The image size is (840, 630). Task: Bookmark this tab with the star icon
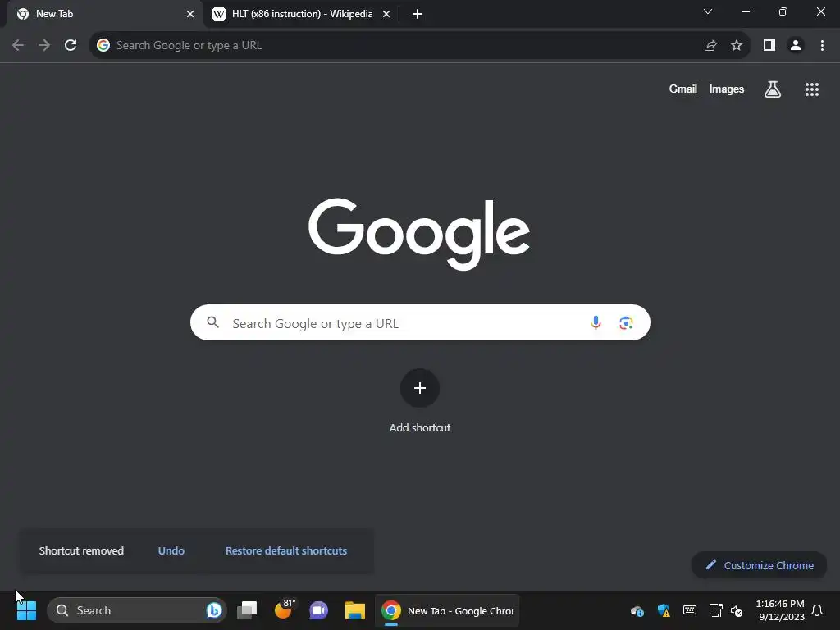tap(737, 46)
